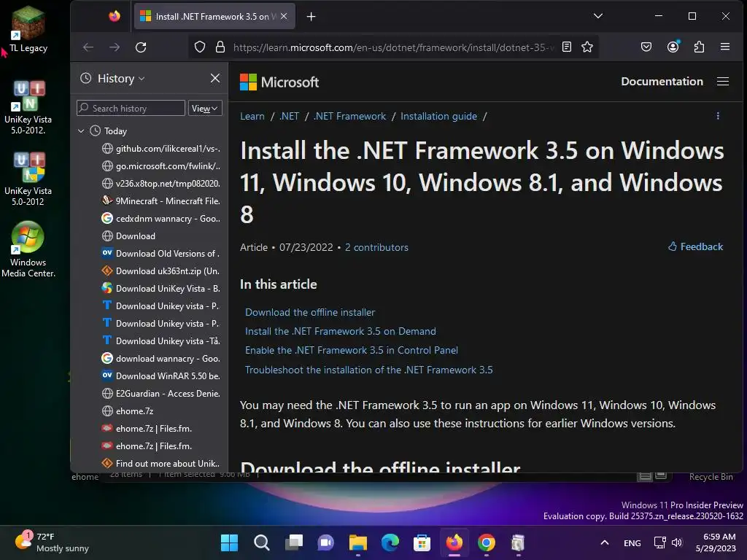
Task: Open Windows Start menu
Action: pyautogui.click(x=229, y=542)
